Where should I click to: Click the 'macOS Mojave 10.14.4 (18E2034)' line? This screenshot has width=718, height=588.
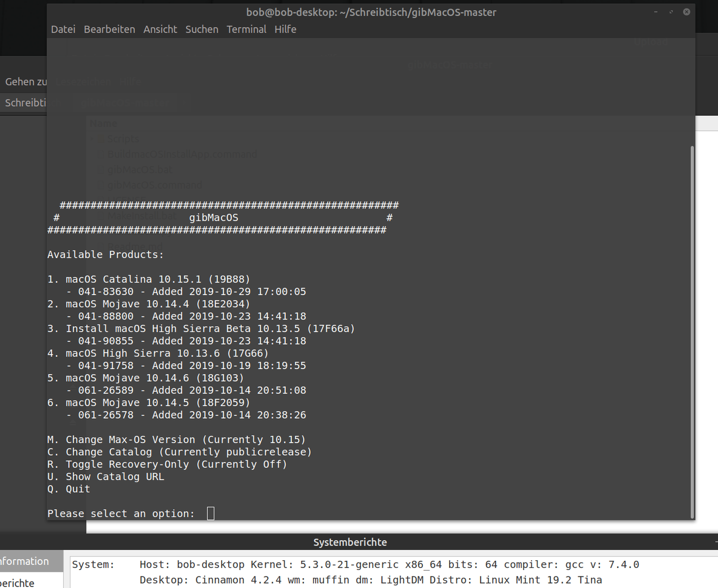click(149, 304)
